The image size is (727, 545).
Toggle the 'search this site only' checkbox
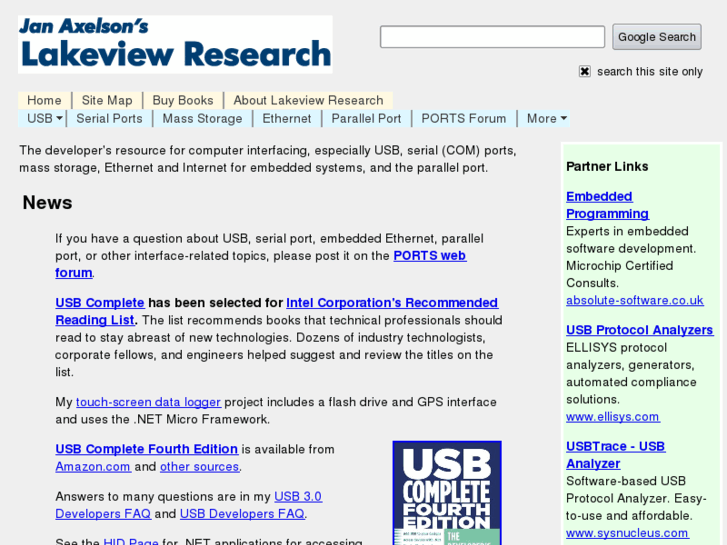click(585, 71)
